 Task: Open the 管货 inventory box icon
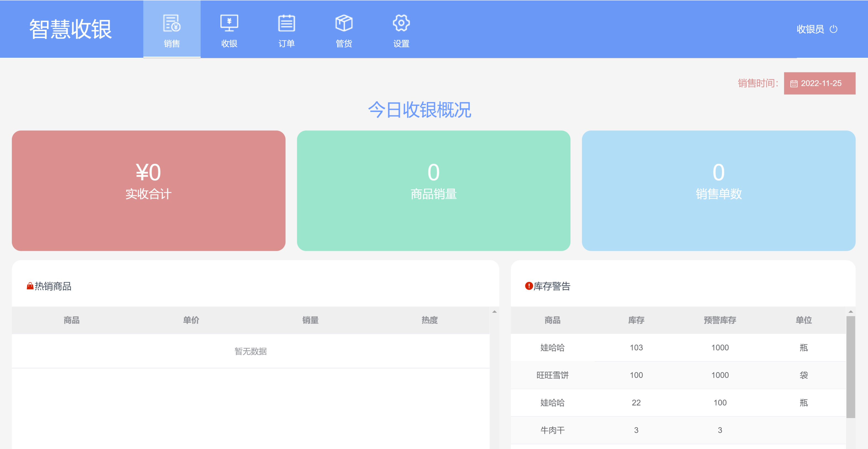(x=344, y=23)
